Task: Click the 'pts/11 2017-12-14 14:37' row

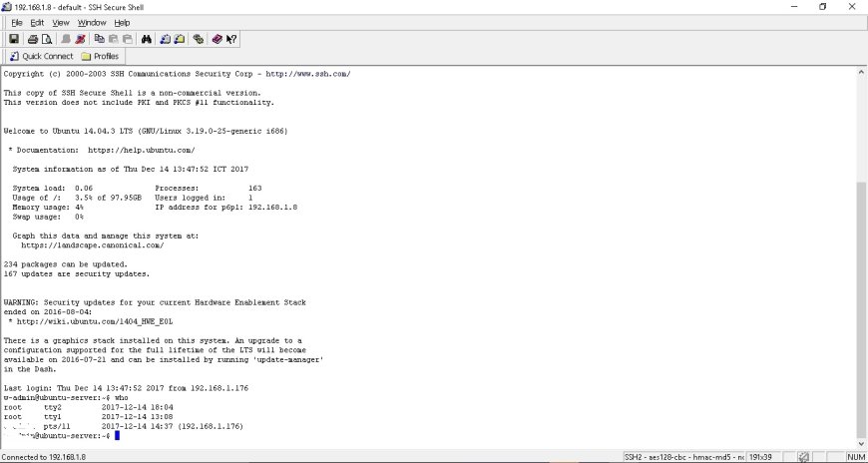Action: click(x=124, y=426)
